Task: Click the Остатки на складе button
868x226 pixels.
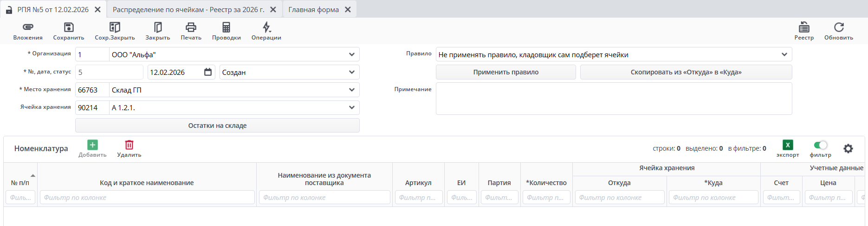Action: [x=217, y=126]
